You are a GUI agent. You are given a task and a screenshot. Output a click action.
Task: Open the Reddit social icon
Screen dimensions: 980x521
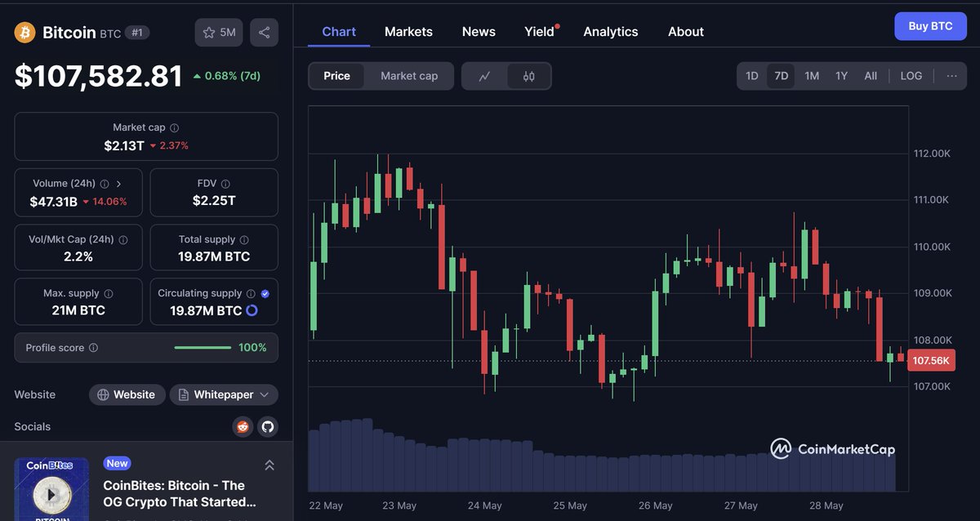pyautogui.click(x=243, y=426)
